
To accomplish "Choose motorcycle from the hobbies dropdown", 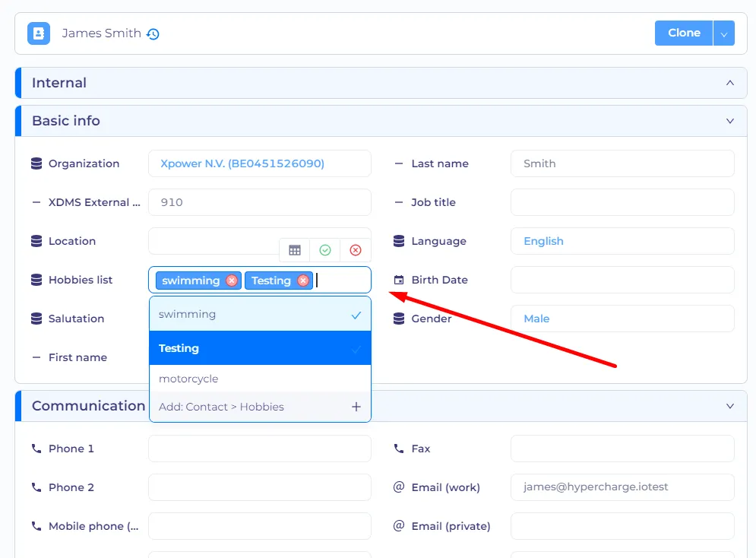I will coord(260,379).
